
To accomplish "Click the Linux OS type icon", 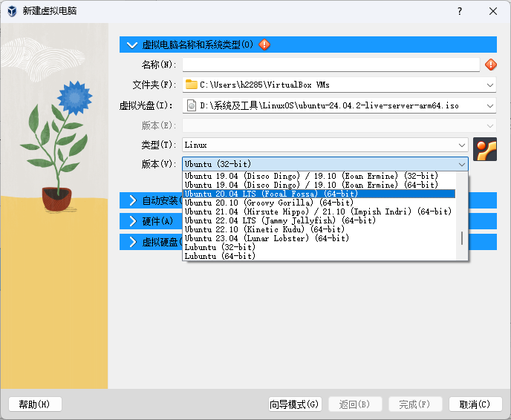I will click(x=485, y=149).
